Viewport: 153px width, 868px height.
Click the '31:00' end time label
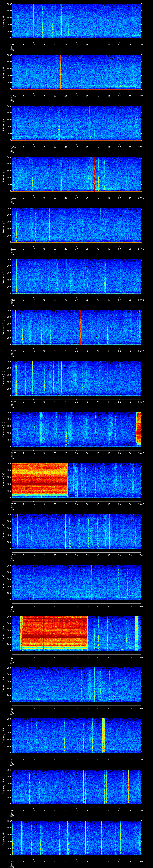point(141,760)
